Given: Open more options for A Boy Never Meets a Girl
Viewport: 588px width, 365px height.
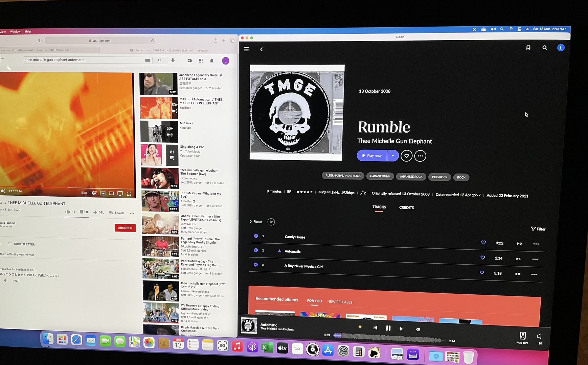Looking at the screenshot, I should (534, 274).
